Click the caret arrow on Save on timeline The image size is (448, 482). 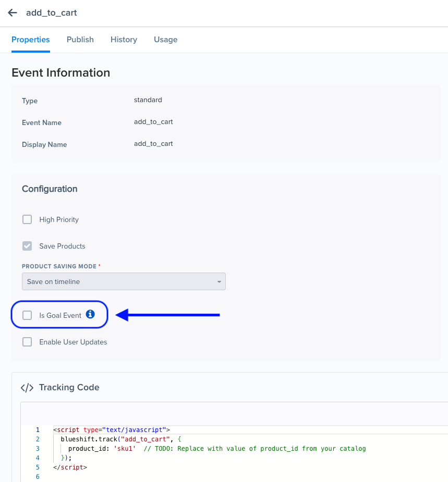(219, 282)
